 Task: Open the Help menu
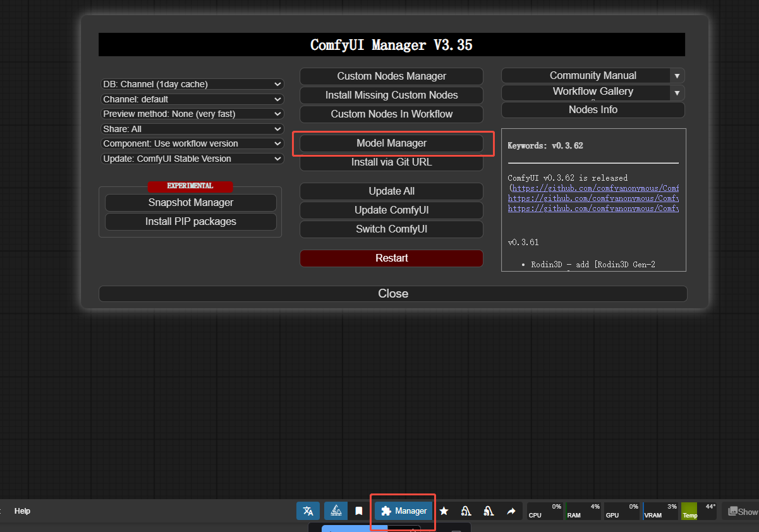coord(22,511)
